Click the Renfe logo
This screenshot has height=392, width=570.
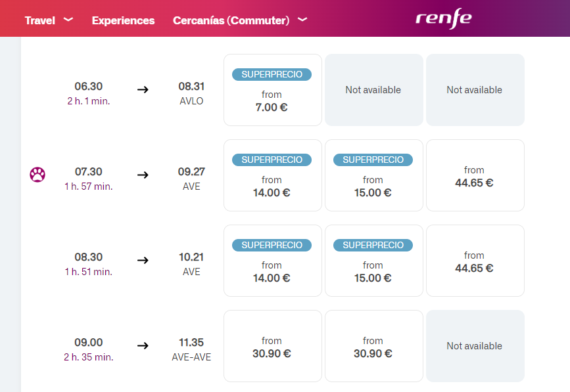pyautogui.click(x=444, y=18)
